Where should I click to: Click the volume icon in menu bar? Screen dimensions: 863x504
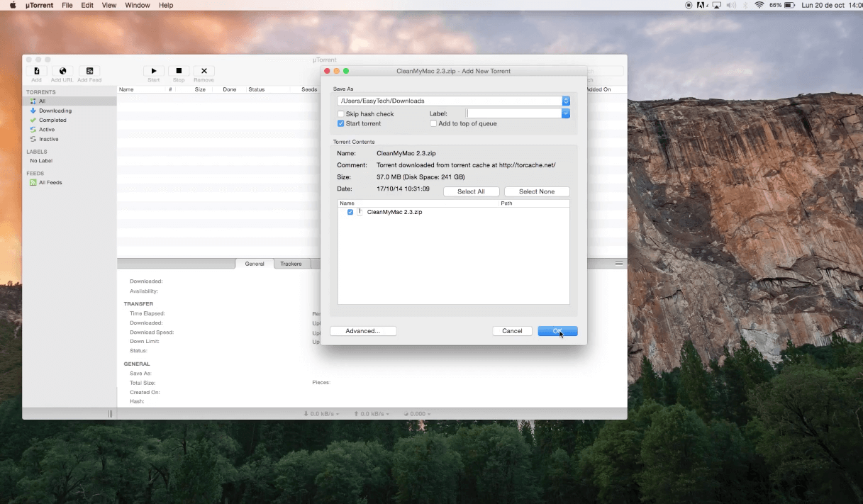730,5
